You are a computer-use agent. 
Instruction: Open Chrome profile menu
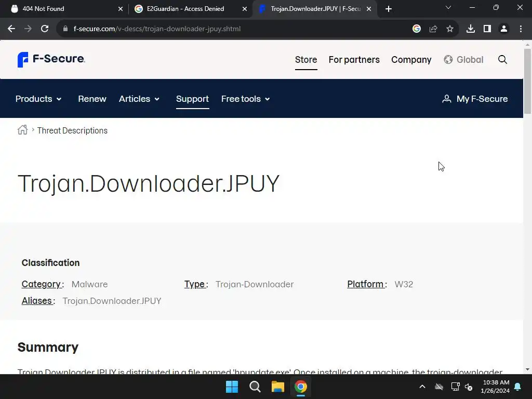tap(504, 29)
